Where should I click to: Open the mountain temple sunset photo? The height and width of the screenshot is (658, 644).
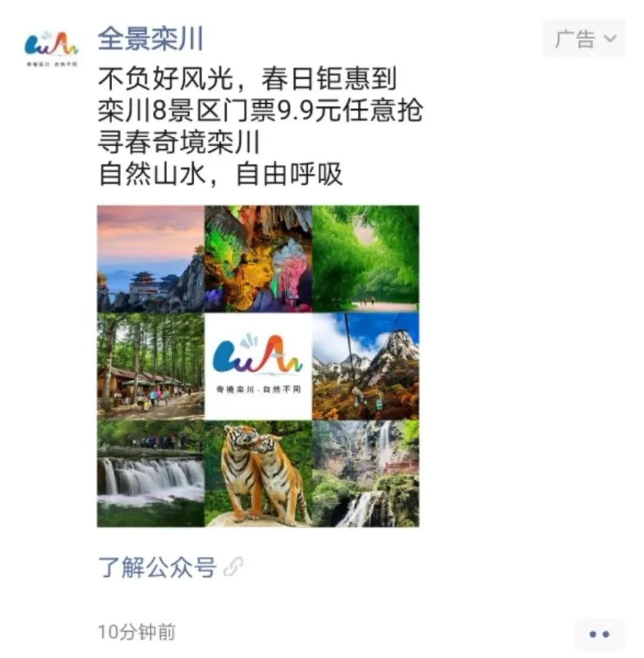coord(151,258)
